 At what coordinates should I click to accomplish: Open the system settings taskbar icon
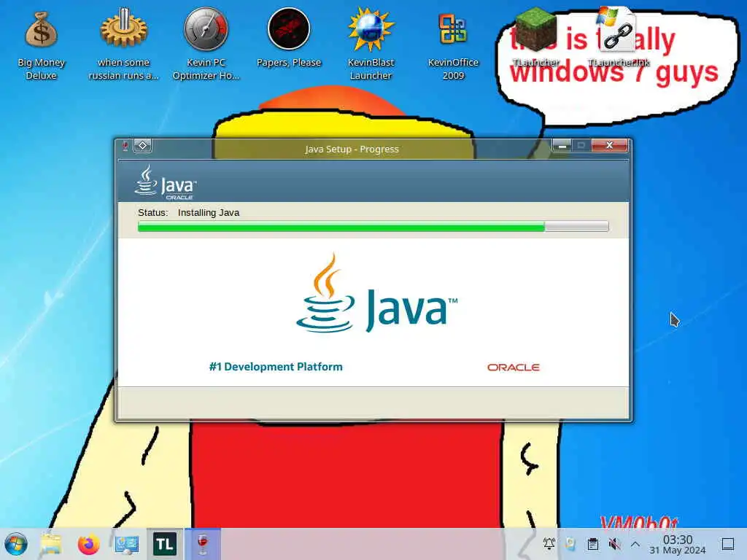pyautogui.click(x=127, y=544)
